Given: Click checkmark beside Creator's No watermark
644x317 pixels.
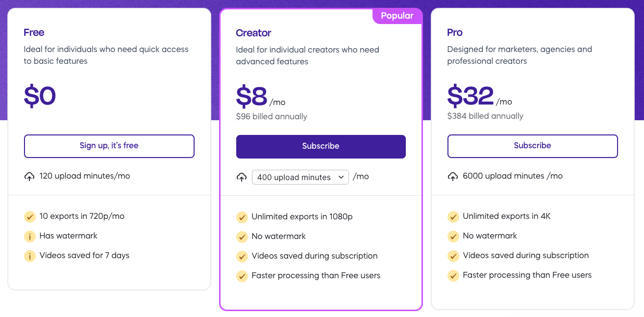Looking at the screenshot, I should 242,237.
